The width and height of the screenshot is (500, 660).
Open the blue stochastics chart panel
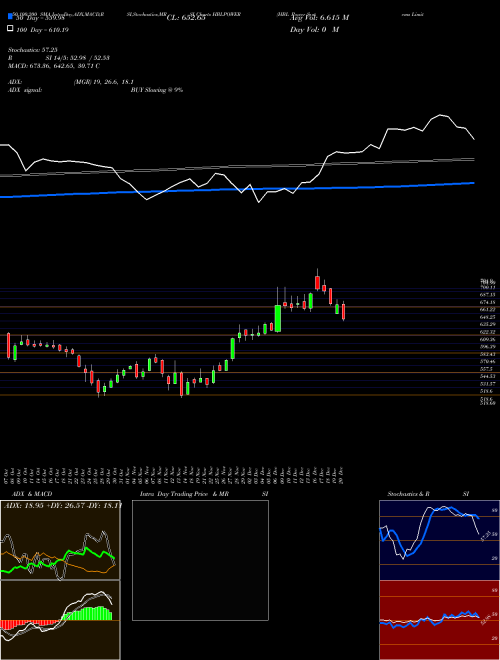pyautogui.click(x=439, y=540)
